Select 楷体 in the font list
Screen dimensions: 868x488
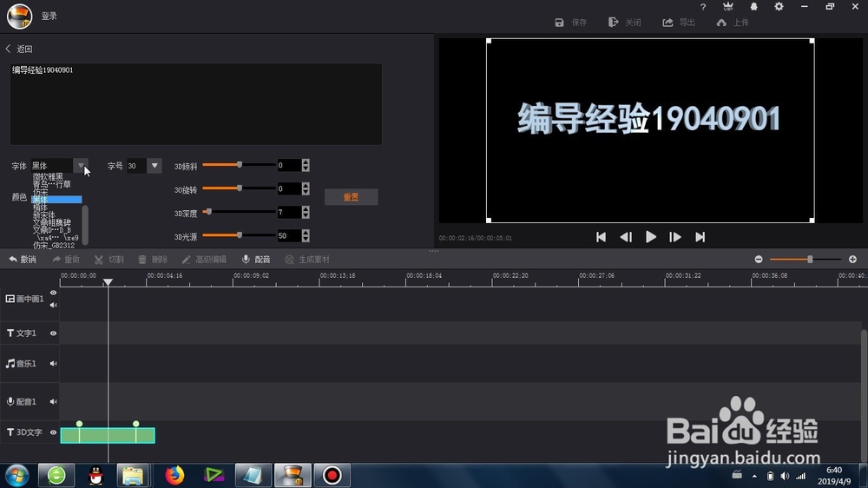tap(40, 208)
